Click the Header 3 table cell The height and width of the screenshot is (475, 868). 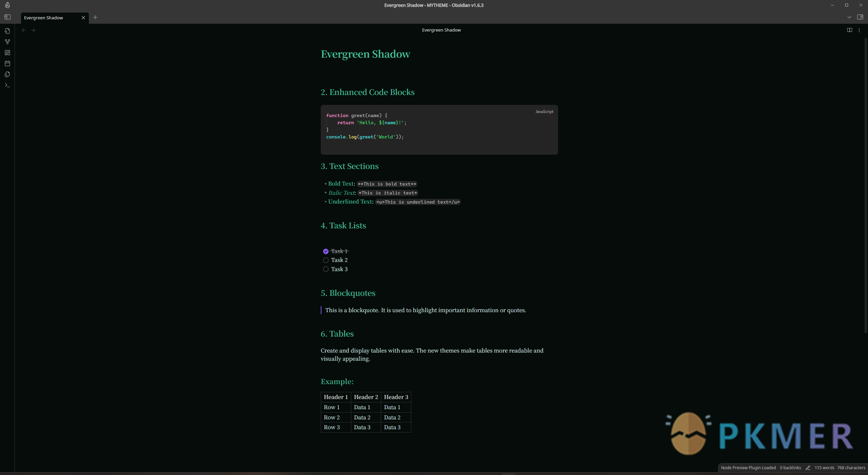pos(396,397)
